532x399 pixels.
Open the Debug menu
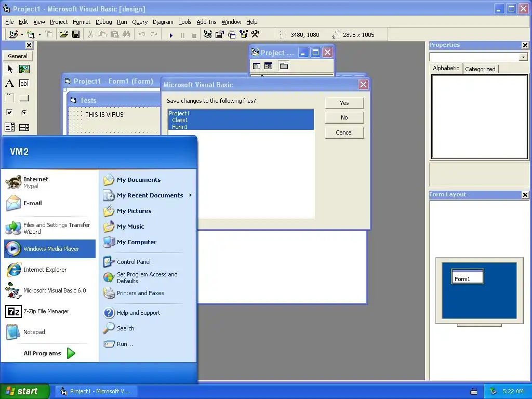[x=103, y=22]
